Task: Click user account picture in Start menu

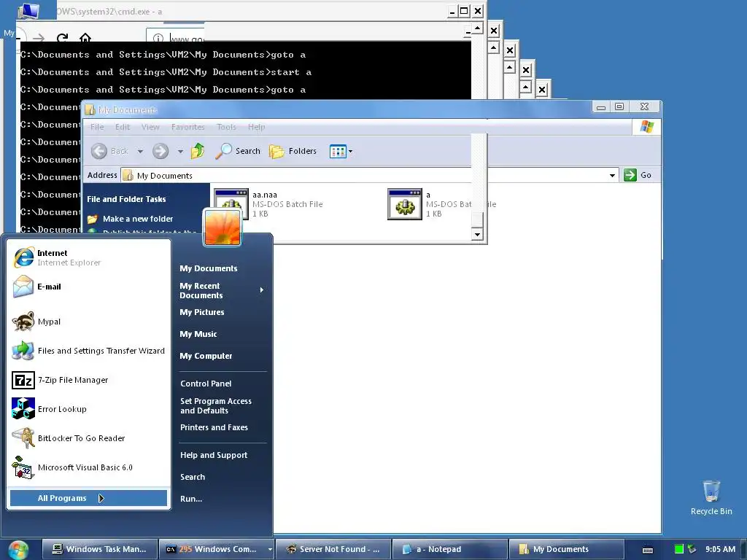Action: click(222, 227)
